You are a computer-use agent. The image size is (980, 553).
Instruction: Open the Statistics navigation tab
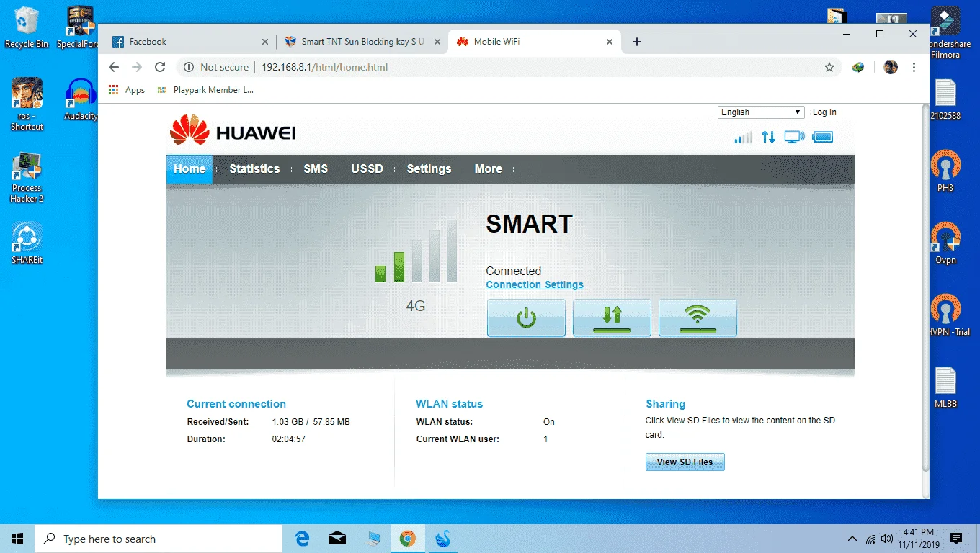coord(254,169)
